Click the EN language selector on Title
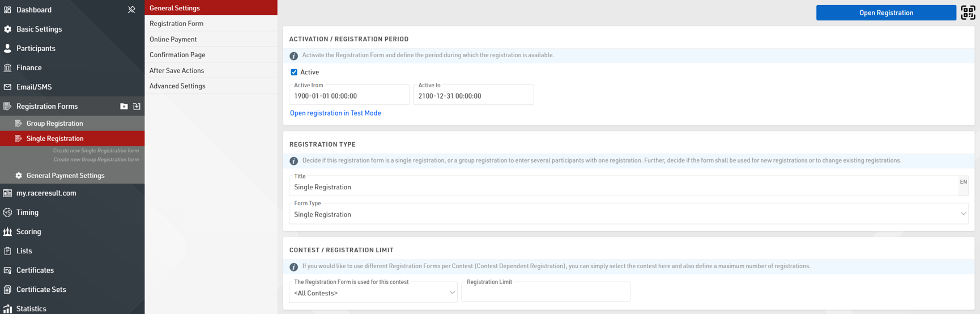Viewport: 980px width, 314px height. tap(963, 182)
